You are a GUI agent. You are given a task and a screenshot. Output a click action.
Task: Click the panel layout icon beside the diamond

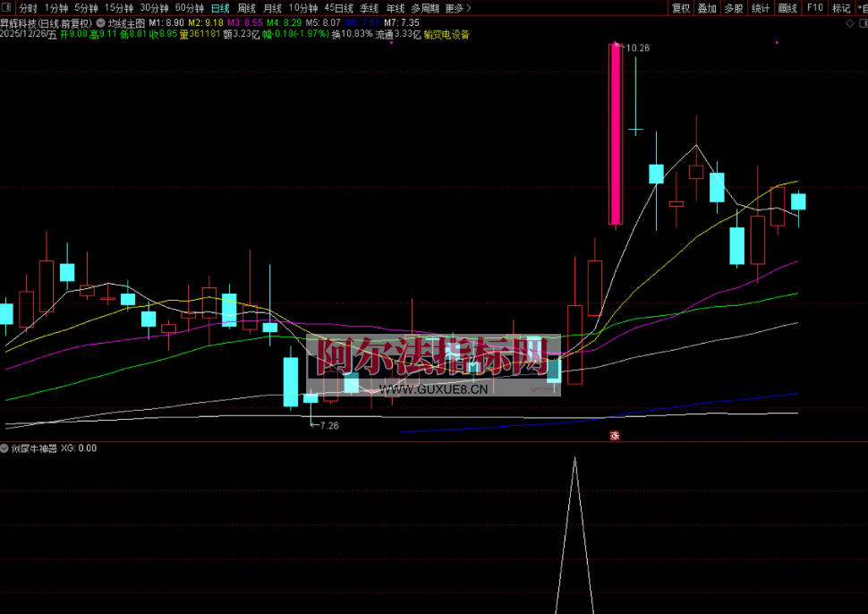[862, 24]
